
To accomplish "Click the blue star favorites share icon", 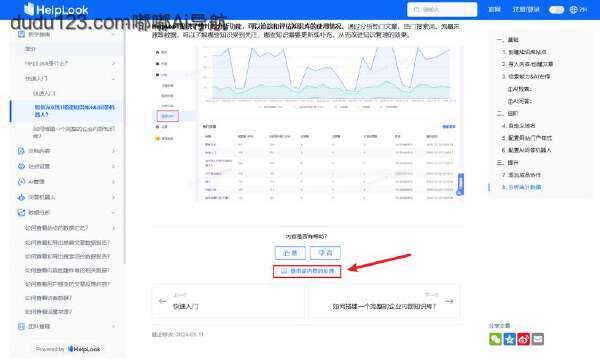I will tap(509, 339).
